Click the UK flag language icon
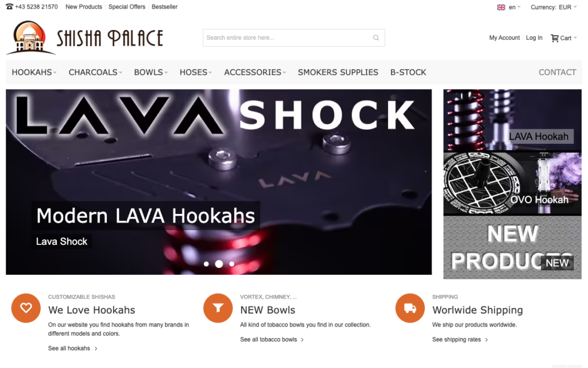 pos(501,7)
